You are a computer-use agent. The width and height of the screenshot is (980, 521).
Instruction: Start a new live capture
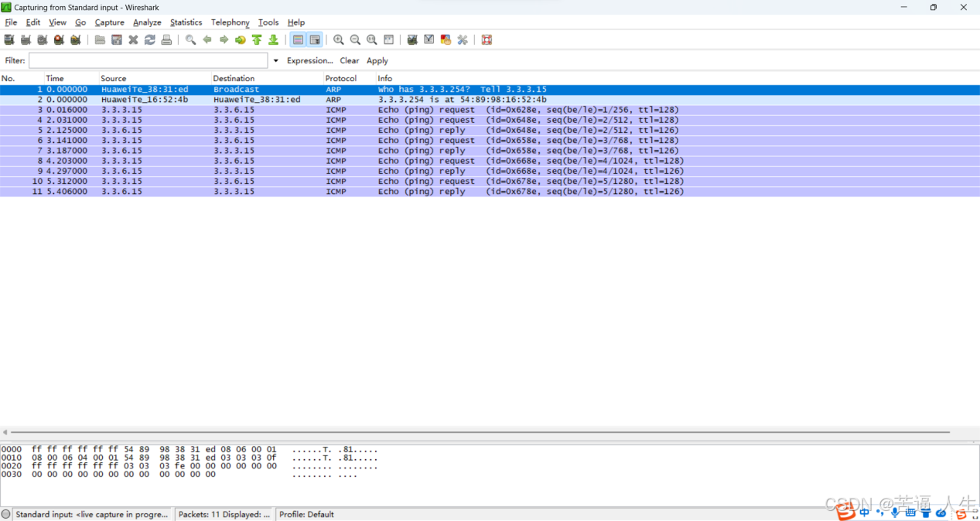[x=43, y=39]
